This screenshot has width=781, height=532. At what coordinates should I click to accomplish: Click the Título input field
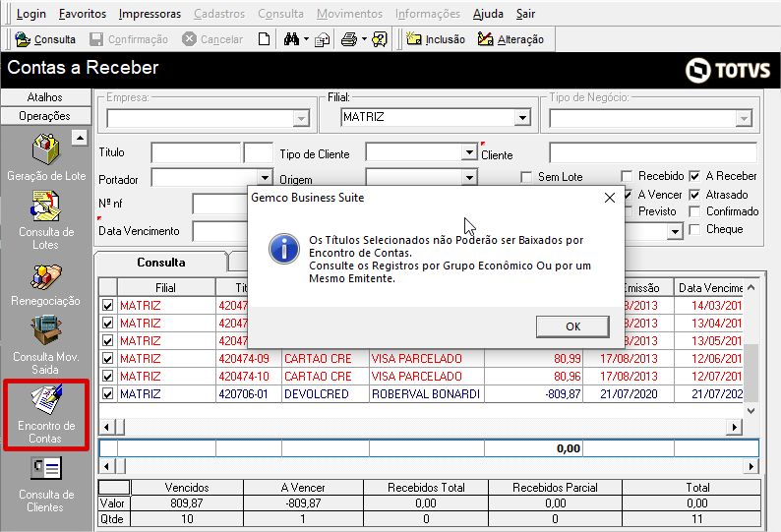click(x=197, y=153)
